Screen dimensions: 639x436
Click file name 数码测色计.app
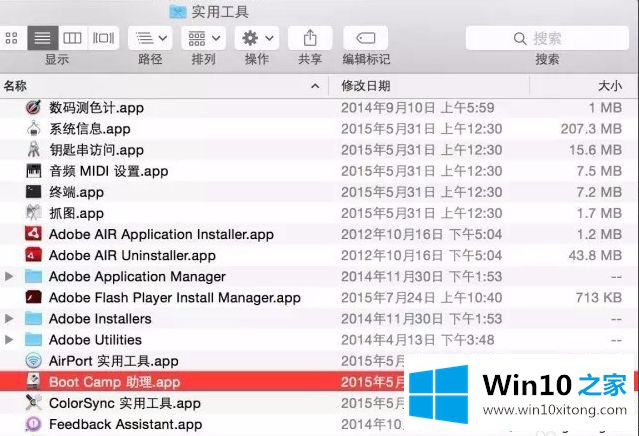(x=97, y=108)
